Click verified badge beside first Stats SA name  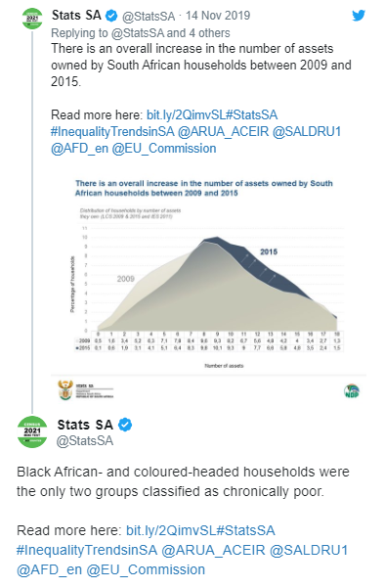[111, 16]
